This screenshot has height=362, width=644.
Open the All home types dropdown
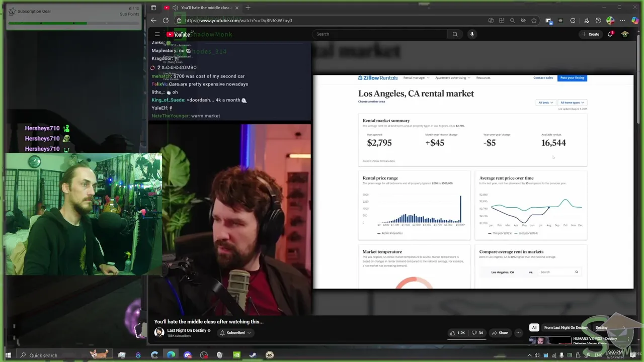click(572, 103)
